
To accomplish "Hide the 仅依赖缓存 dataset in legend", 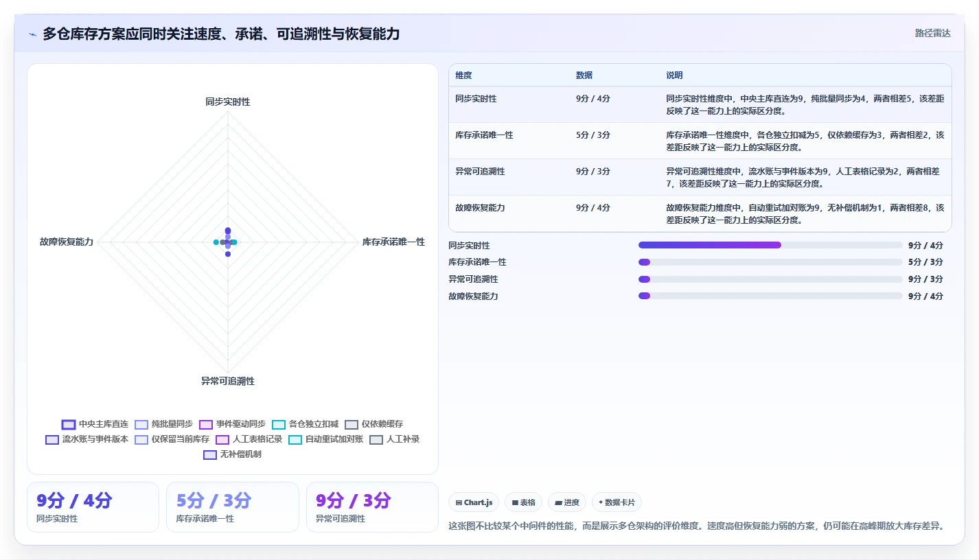I will point(373,424).
